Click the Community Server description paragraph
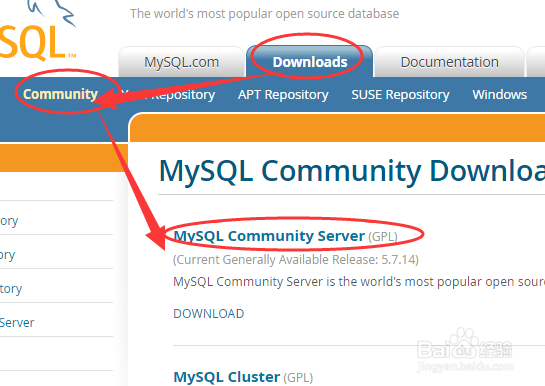The height and width of the screenshot is (386, 545). [359, 282]
